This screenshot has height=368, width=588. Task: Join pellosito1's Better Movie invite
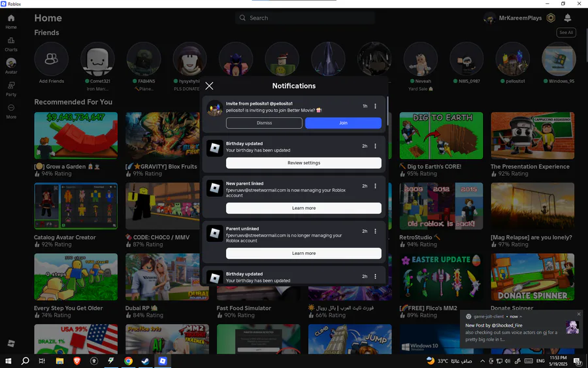[x=343, y=123]
